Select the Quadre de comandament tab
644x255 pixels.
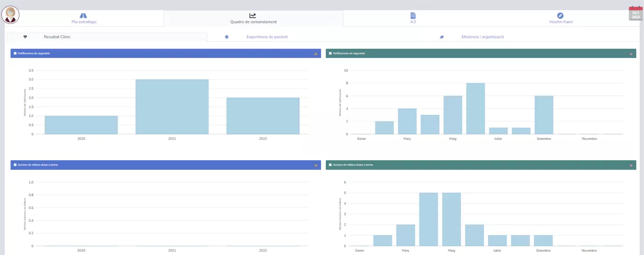tap(253, 18)
